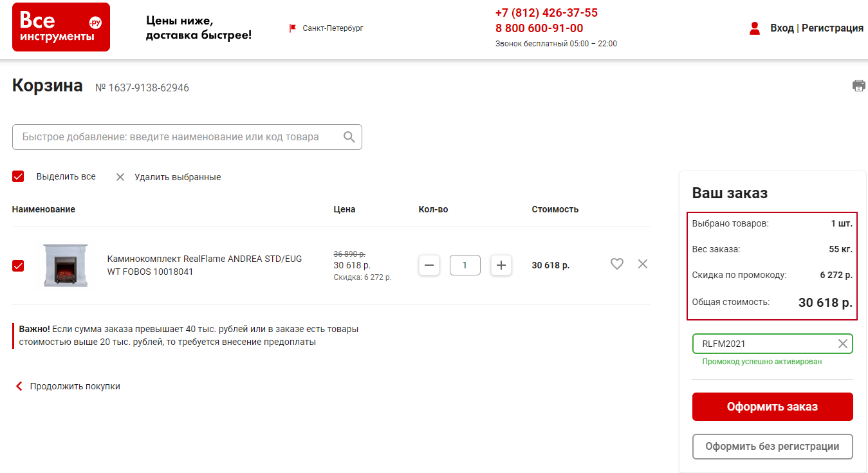Viewport: 868px width, 473px height.
Task: Click the Все инструменты logo
Action: [61, 27]
